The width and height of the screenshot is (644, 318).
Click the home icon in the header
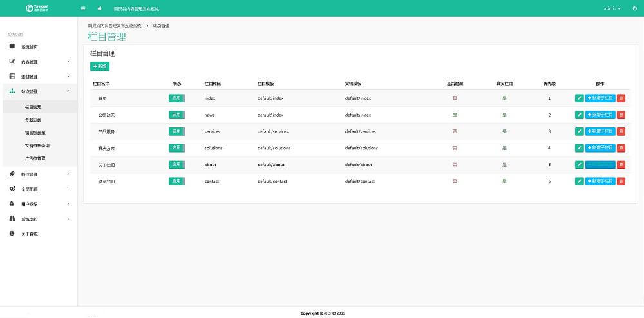pyautogui.click(x=99, y=8)
